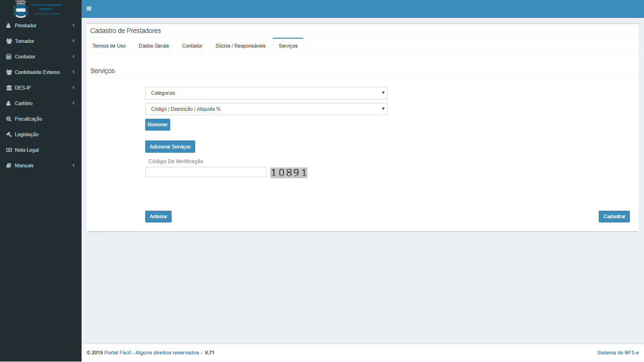The image size is (644, 362).
Task: Open the Código | Descrição | Alíquota dropdown
Action: tap(266, 109)
